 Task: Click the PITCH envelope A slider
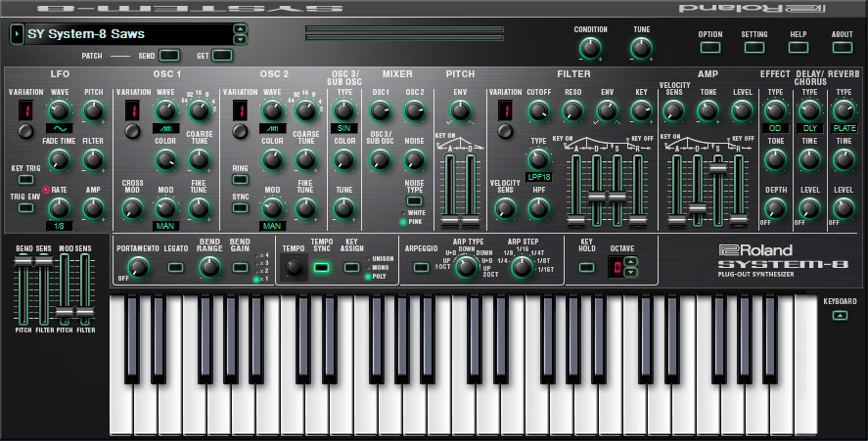coord(450,221)
